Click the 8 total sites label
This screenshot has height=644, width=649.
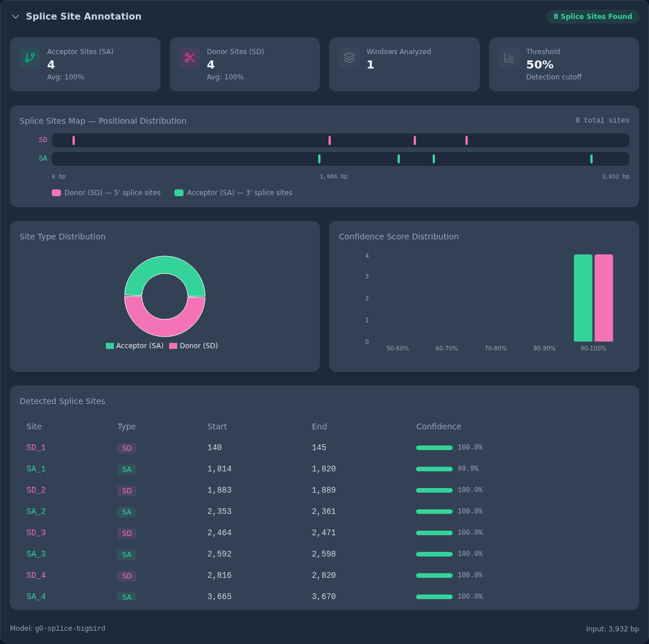(x=602, y=120)
